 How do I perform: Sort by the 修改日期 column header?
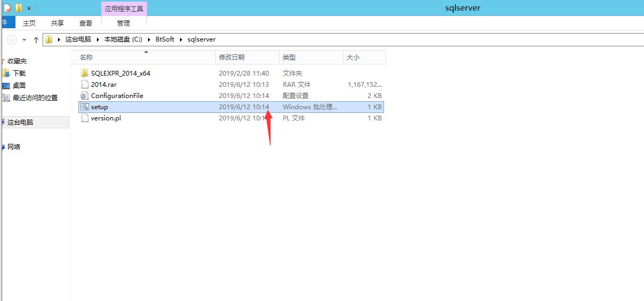pyautogui.click(x=248, y=57)
